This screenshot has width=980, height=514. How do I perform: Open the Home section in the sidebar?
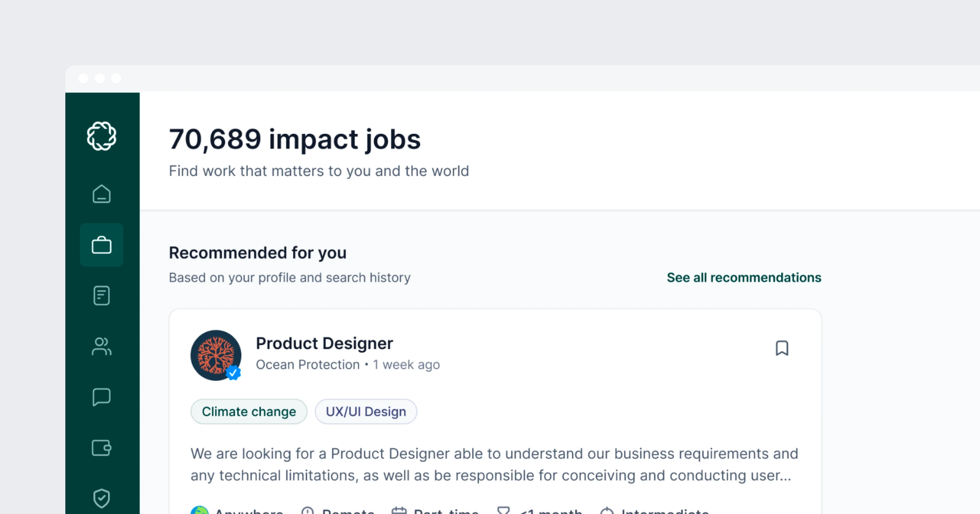102,195
